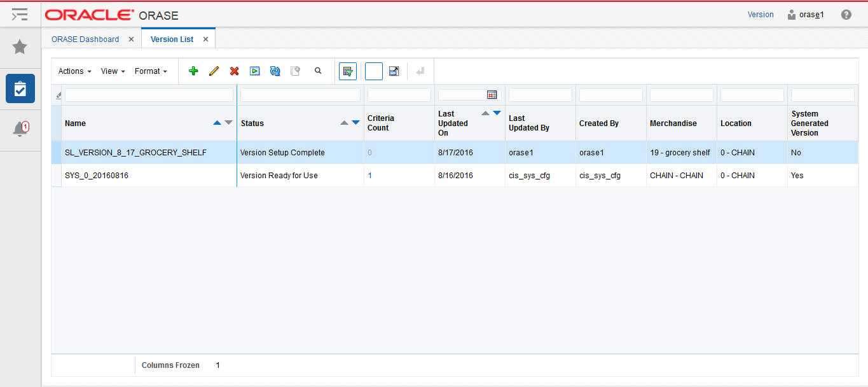
Task: Click the greyed-out Wrap arrow icon
Action: point(420,71)
